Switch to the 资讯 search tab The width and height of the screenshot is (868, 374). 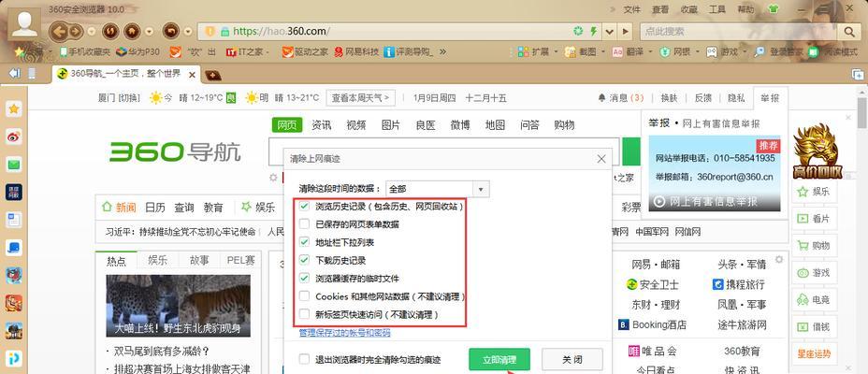tap(321, 125)
